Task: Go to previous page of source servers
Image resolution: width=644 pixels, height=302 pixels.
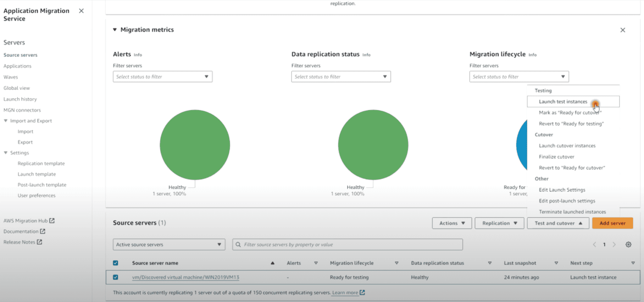Action: coord(594,244)
